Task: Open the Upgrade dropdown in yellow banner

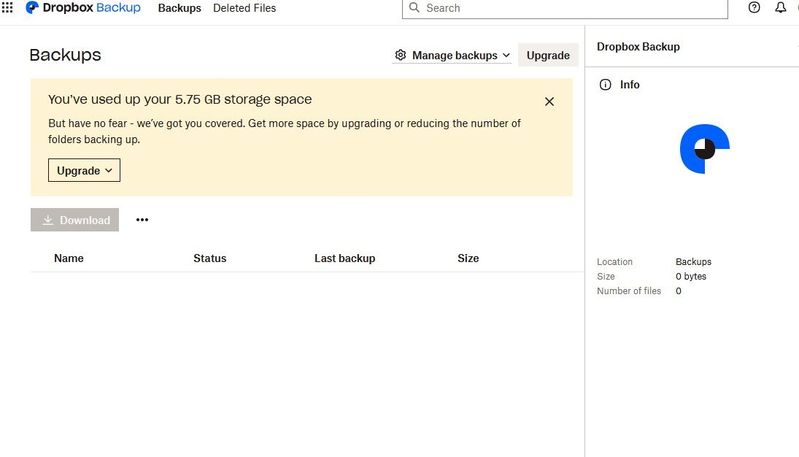Action: point(84,171)
